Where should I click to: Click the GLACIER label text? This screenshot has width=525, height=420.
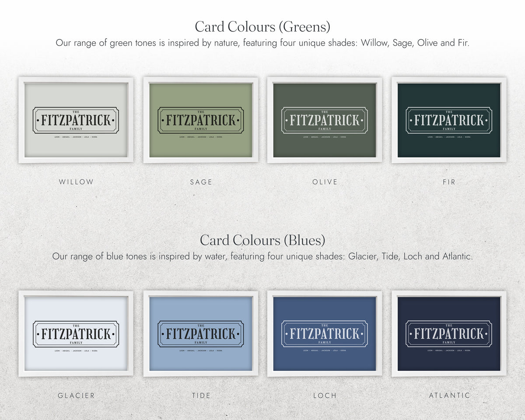77,395
